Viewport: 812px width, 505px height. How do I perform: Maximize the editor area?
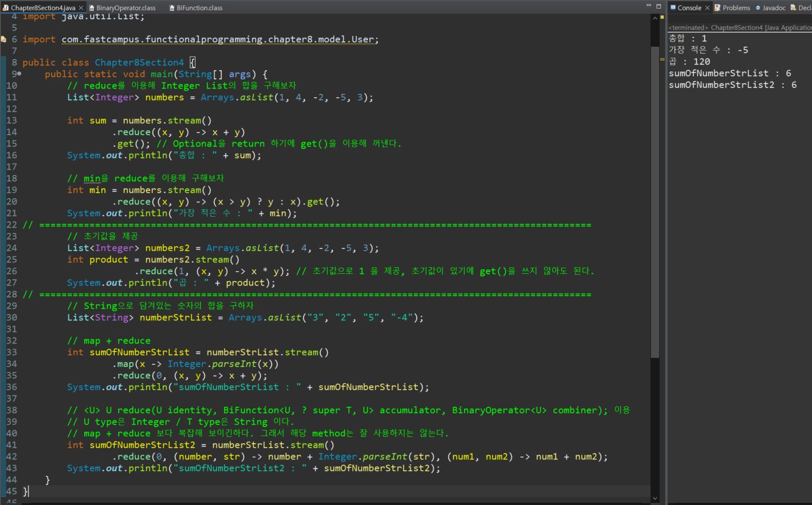659,6
